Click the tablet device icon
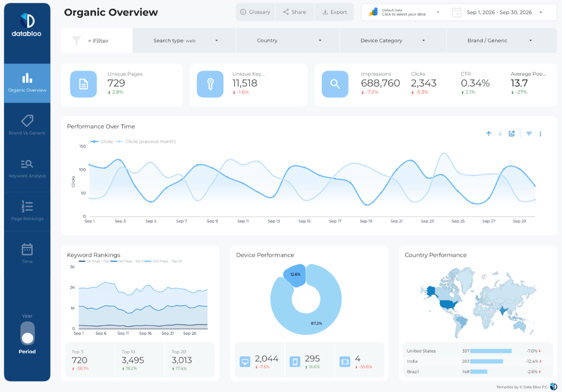Screen dimensions: 562x392 point(345,362)
